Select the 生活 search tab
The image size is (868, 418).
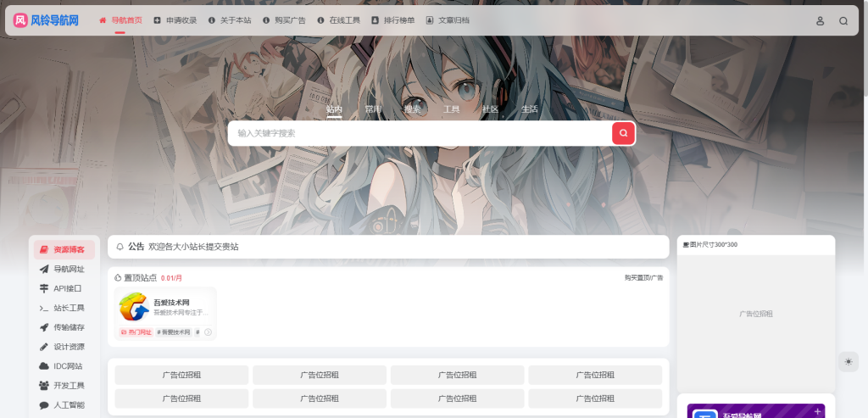tap(529, 109)
